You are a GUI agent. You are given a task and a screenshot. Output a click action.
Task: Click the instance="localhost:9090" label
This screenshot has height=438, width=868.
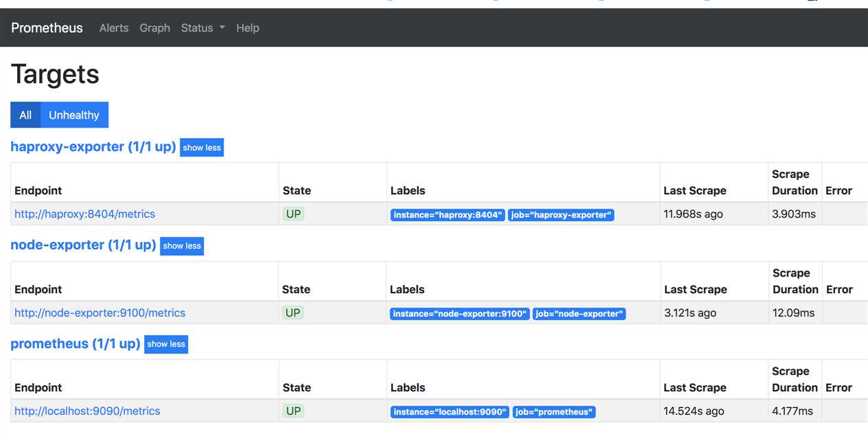[450, 412]
